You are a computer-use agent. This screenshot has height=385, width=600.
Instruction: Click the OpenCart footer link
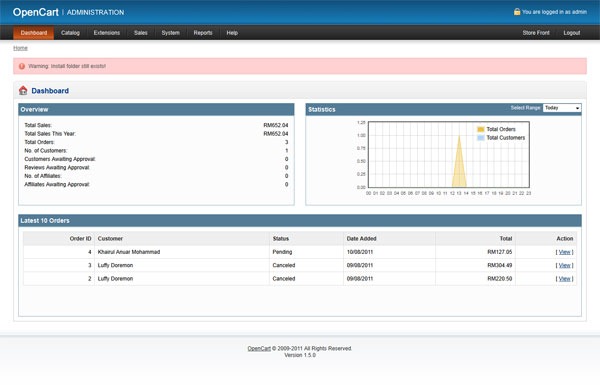[259, 349]
